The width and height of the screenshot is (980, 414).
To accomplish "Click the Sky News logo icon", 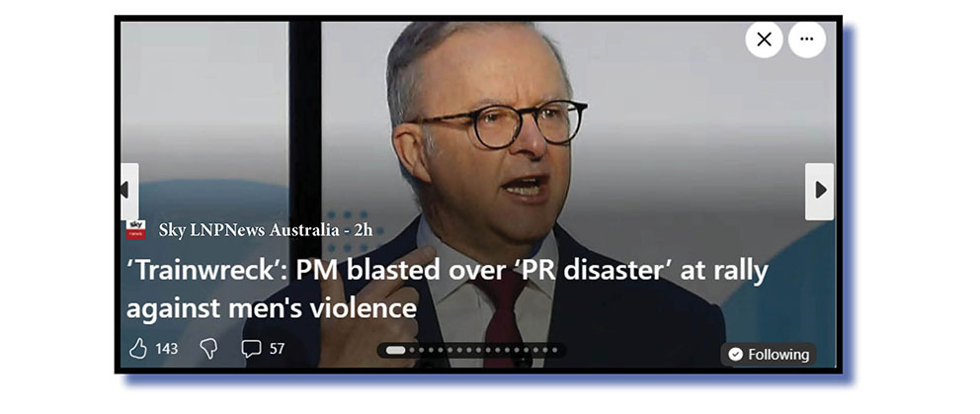I will point(135,229).
